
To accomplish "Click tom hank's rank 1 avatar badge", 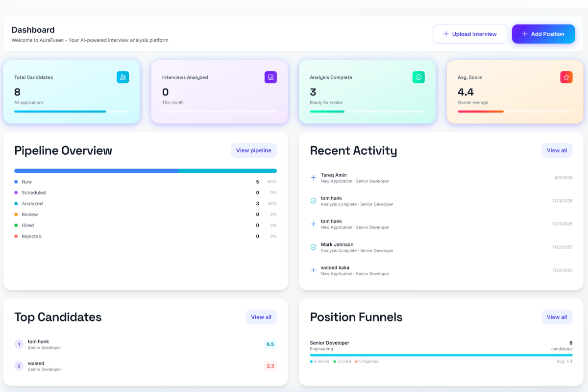I will pyautogui.click(x=19, y=344).
